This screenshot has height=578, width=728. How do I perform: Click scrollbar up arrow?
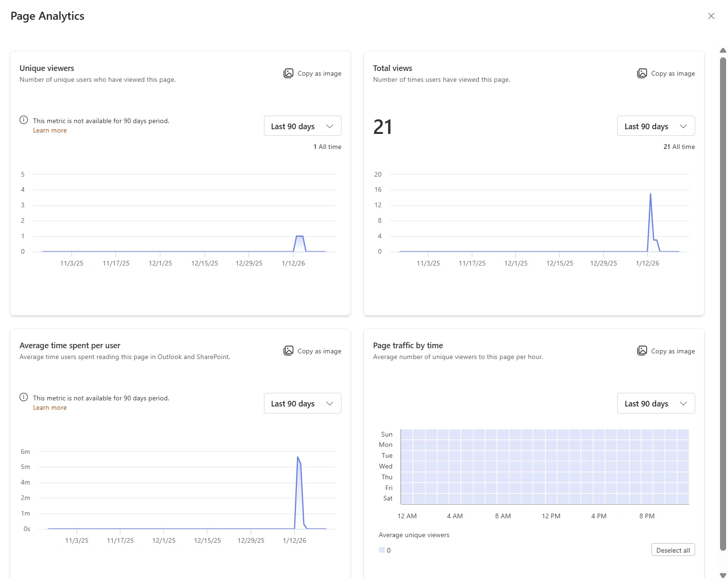[723, 50]
